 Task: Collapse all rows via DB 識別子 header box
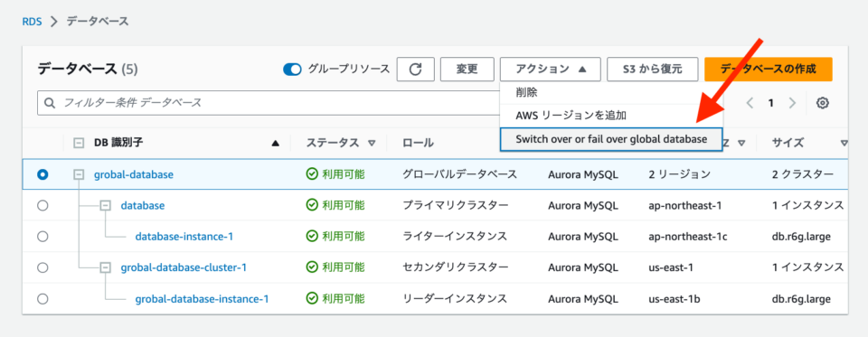80,143
